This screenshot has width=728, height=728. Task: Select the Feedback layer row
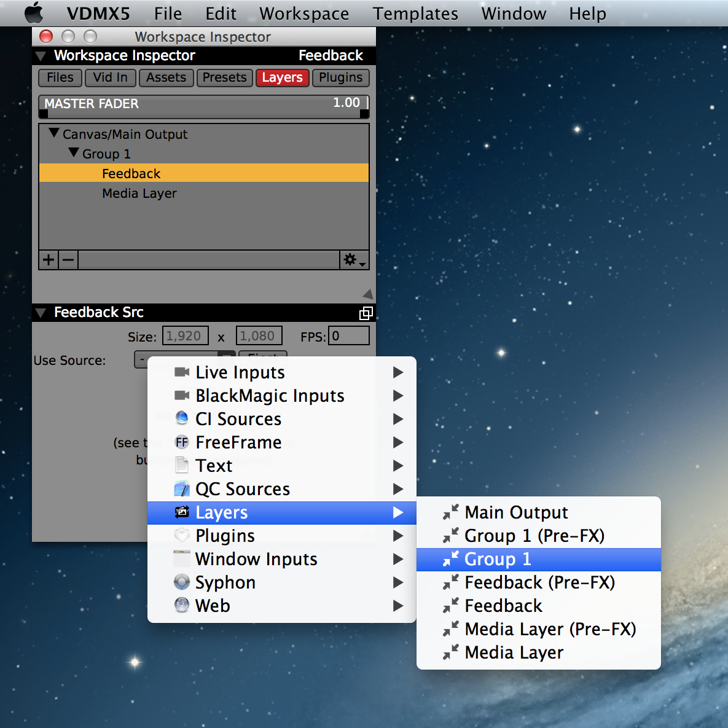point(204,173)
